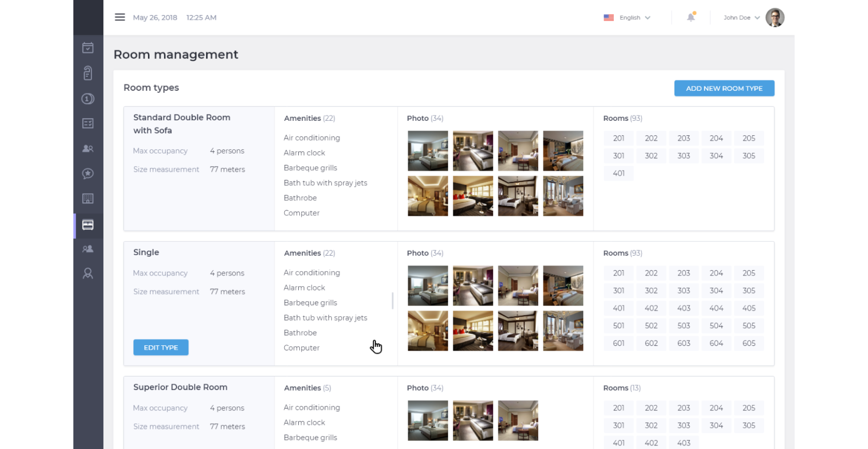The height and width of the screenshot is (449, 868).
Task: Click the Superior Double Room title
Action: point(180,387)
